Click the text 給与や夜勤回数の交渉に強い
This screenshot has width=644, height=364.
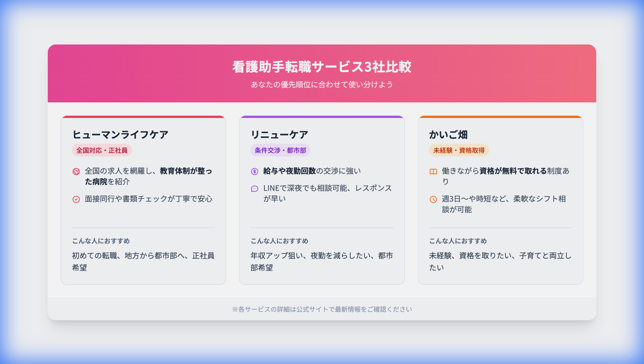(x=312, y=171)
